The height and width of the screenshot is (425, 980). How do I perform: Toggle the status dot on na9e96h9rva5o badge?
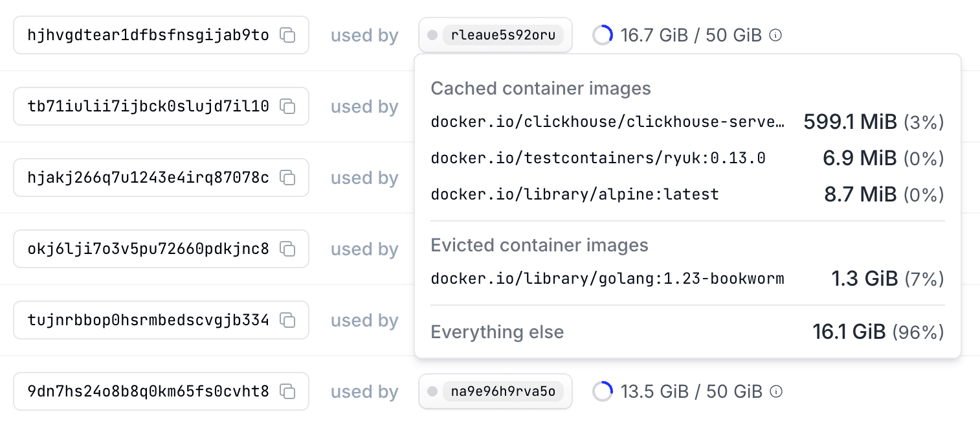click(432, 391)
